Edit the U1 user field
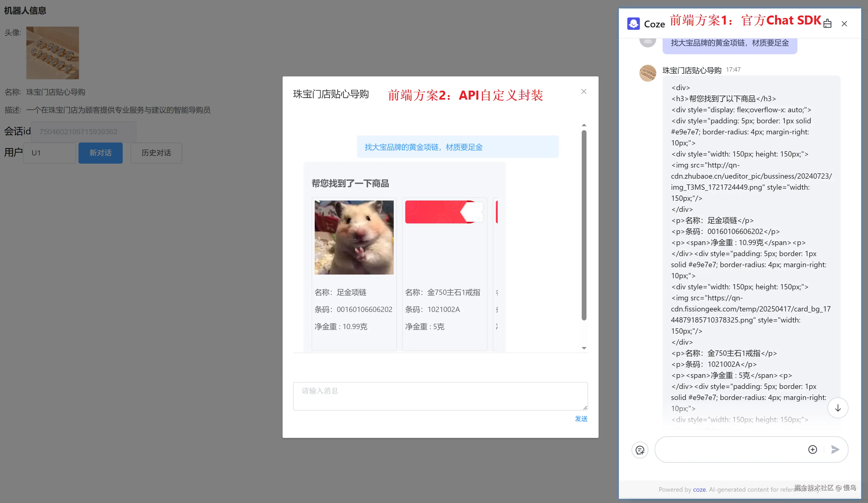 [x=49, y=153]
